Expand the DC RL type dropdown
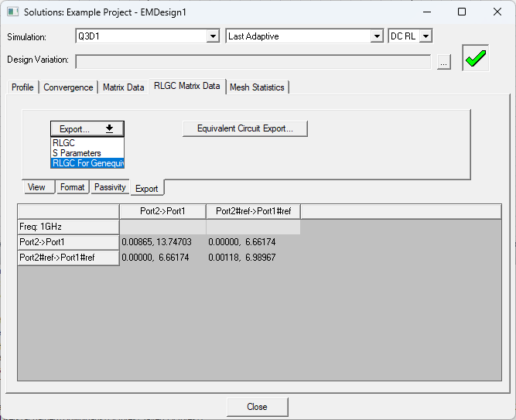 425,36
